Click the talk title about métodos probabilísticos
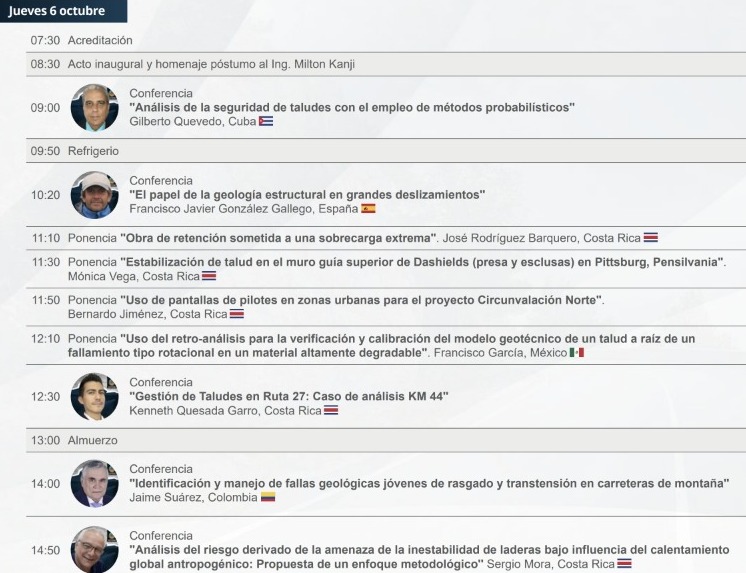 (x=352, y=108)
